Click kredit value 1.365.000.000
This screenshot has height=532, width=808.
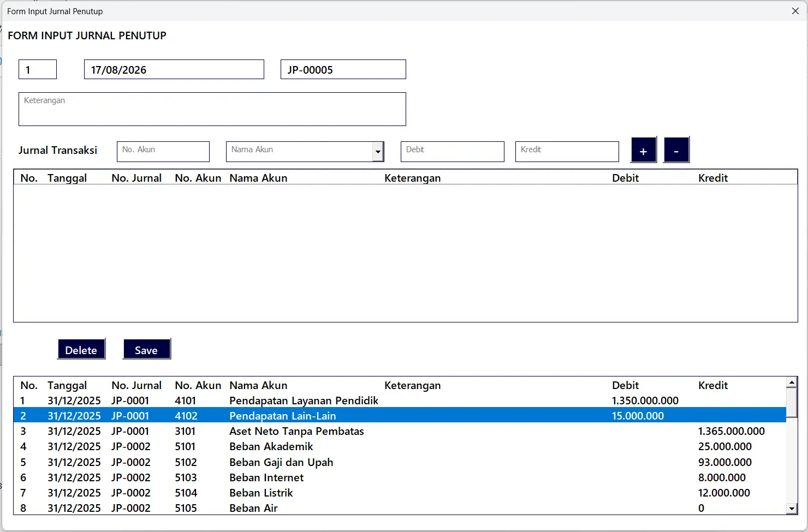732,431
